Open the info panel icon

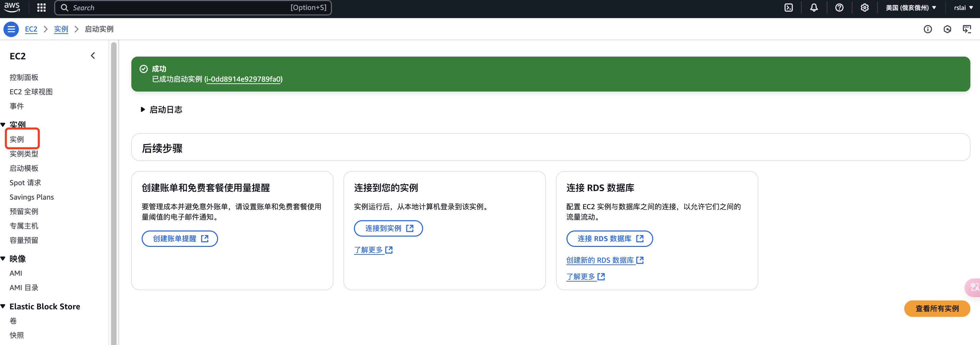pyautogui.click(x=928, y=29)
